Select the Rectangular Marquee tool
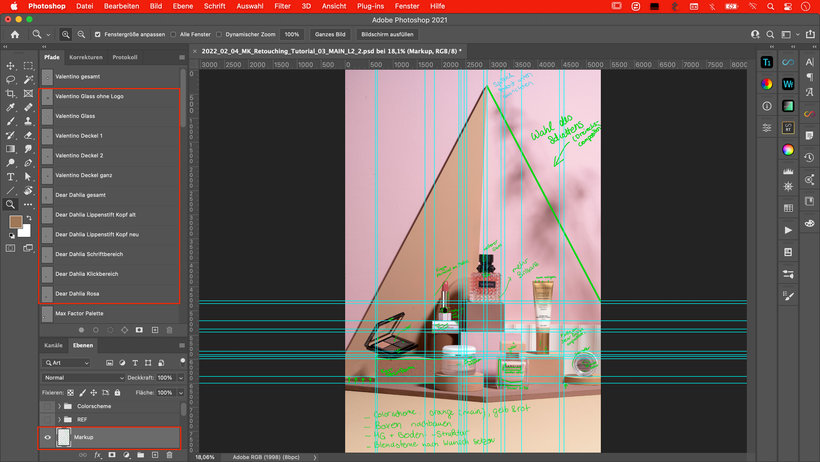 pyautogui.click(x=28, y=66)
